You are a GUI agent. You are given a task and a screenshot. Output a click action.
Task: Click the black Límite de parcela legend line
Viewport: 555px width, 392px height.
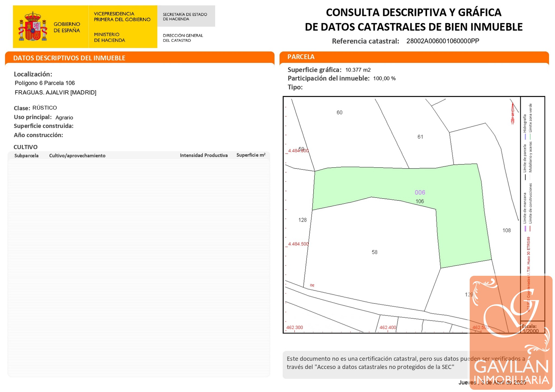(x=525, y=177)
